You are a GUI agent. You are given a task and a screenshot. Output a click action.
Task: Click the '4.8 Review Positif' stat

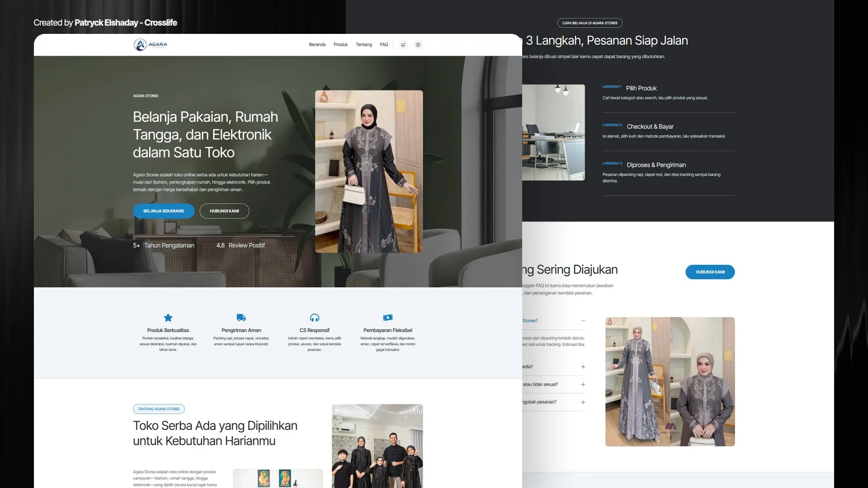coord(241,245)
